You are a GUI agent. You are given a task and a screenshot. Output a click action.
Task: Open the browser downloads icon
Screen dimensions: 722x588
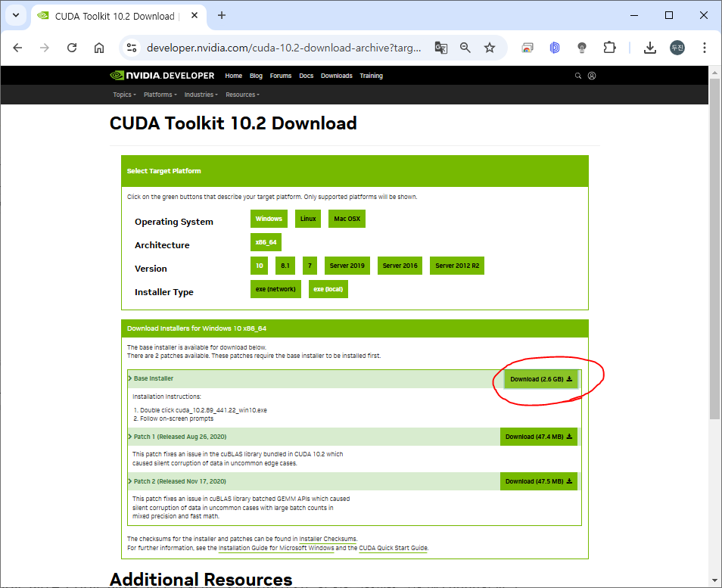point(649,48)
